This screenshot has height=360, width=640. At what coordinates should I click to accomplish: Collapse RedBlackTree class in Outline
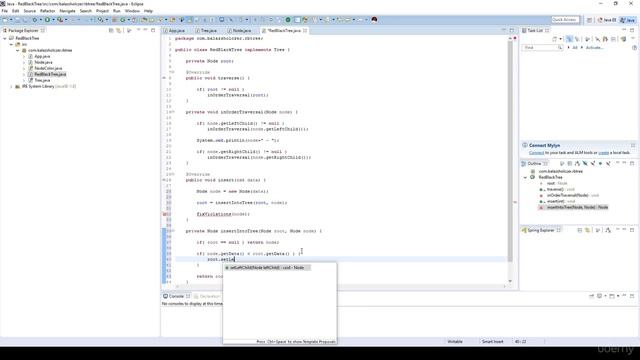click(x=525, y=178)
